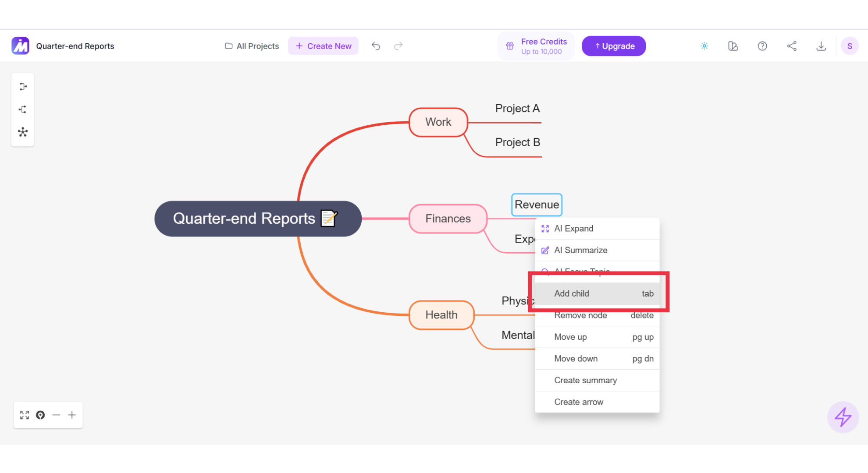
Task: Click the fit-to-screen expand icon
Action: coord(25,415)
